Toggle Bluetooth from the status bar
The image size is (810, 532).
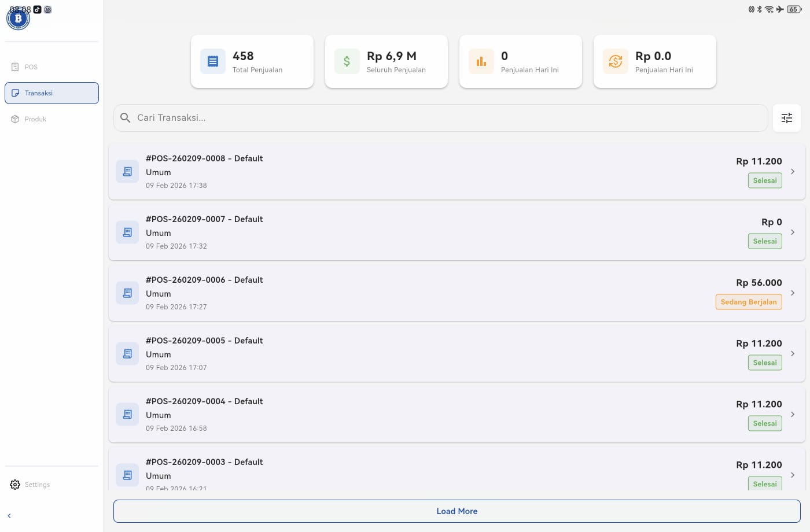coord(759,9)
